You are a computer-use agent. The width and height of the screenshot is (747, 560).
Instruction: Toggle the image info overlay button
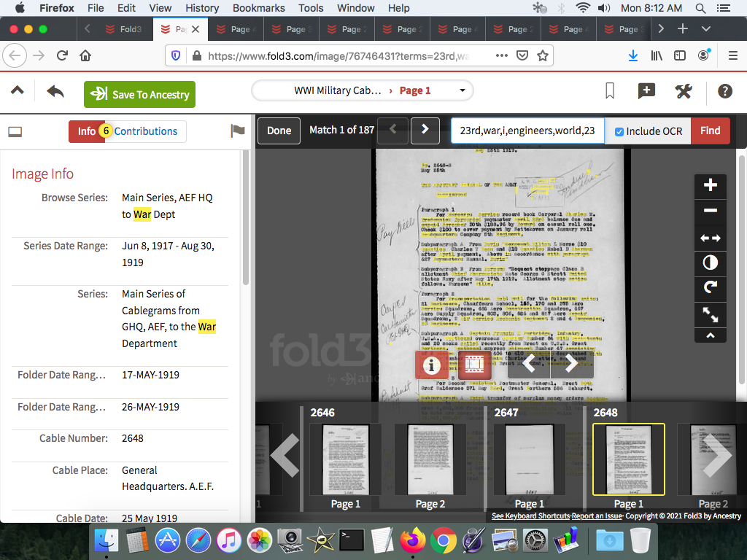[432, 364]
